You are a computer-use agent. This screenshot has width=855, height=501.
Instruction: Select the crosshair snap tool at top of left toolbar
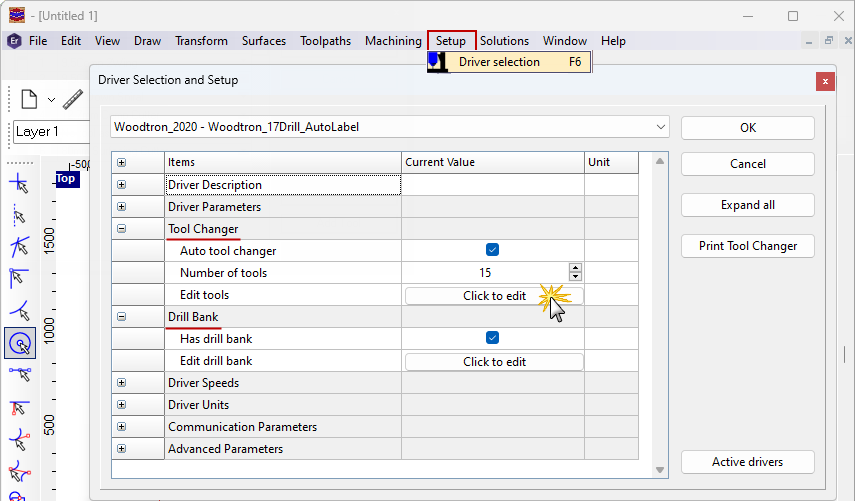19,184
